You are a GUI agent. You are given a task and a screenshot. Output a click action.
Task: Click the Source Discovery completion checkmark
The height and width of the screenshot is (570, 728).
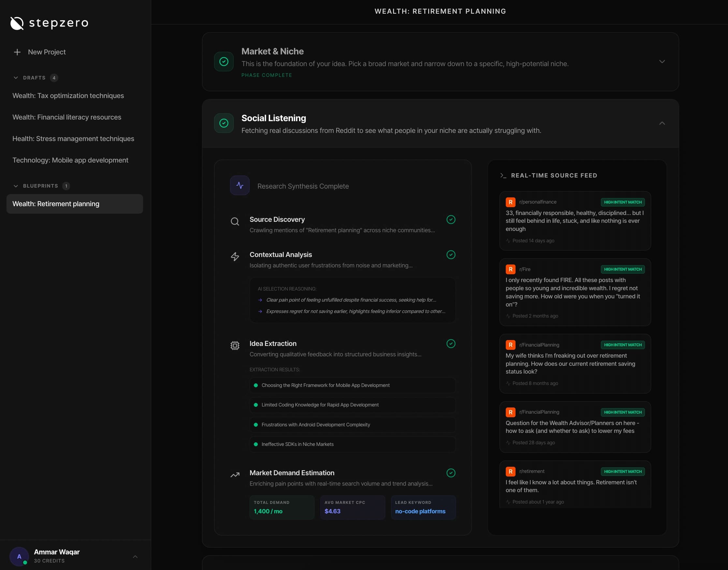point(451,219)
